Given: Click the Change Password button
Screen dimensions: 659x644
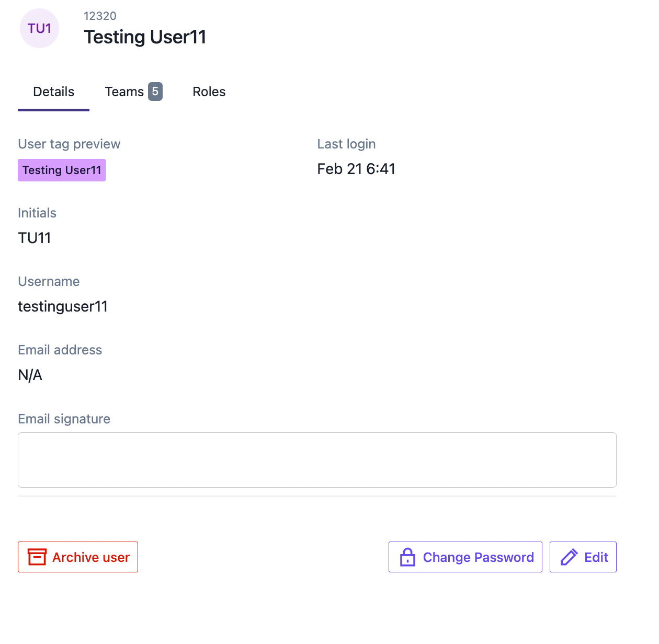Looking at the screenshot, I should pos(465,557).
